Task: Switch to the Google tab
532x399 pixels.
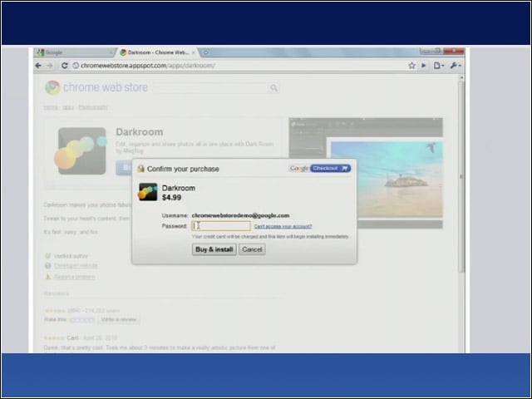Action: (76, 52)
